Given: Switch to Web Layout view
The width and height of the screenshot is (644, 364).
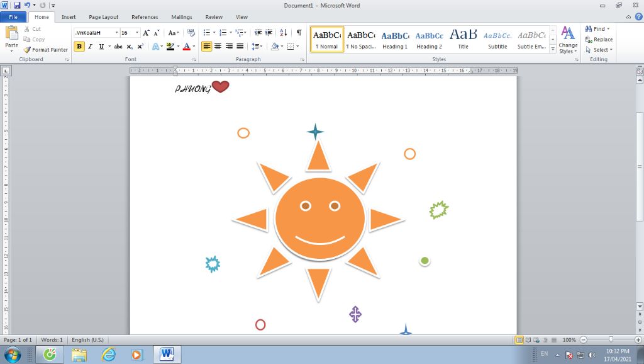Looking at the screenshot, I should pos(537,340).
